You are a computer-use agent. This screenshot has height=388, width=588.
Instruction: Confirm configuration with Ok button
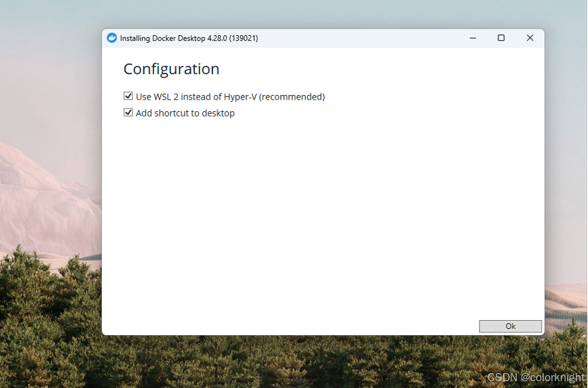coord(511,326)
